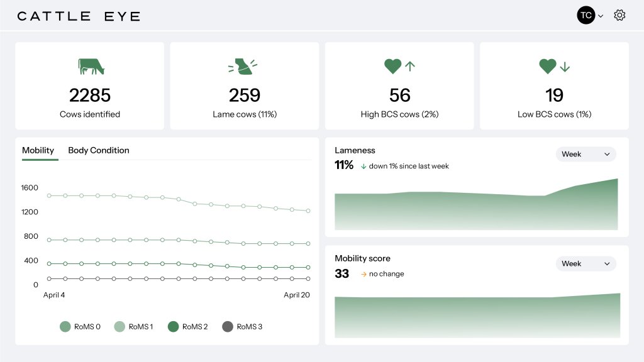This screenshot has height=362, width=644.
Task: Select the Mobility tab
Action: tap(38, 150)
